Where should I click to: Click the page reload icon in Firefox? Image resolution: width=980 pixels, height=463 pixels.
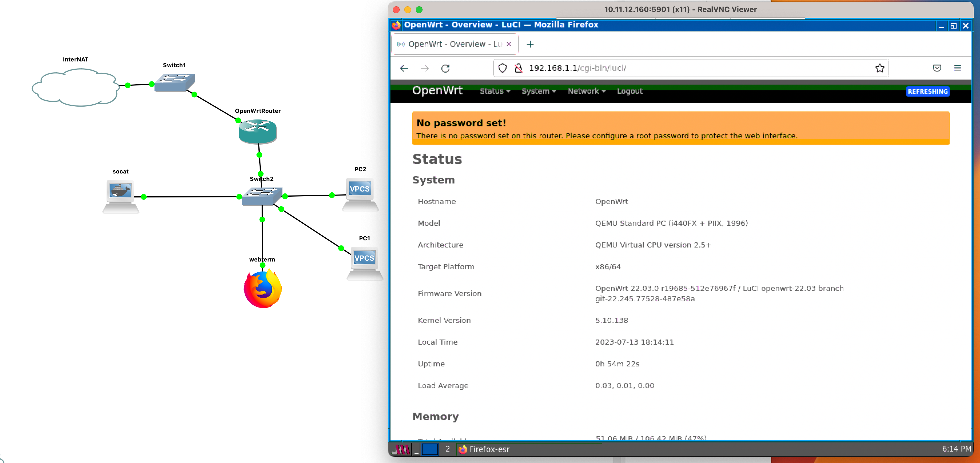click(x=446, y=69)
